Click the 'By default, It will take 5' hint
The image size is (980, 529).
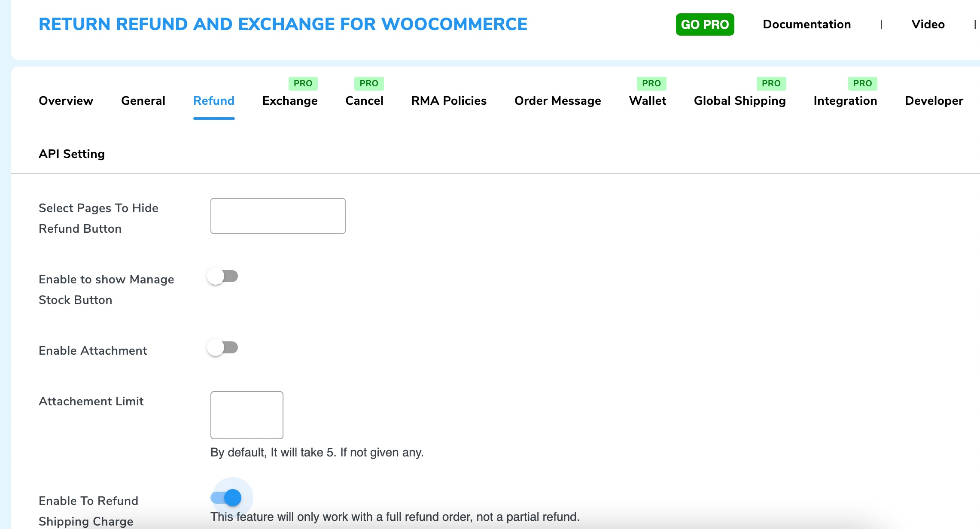click(317, 453)
